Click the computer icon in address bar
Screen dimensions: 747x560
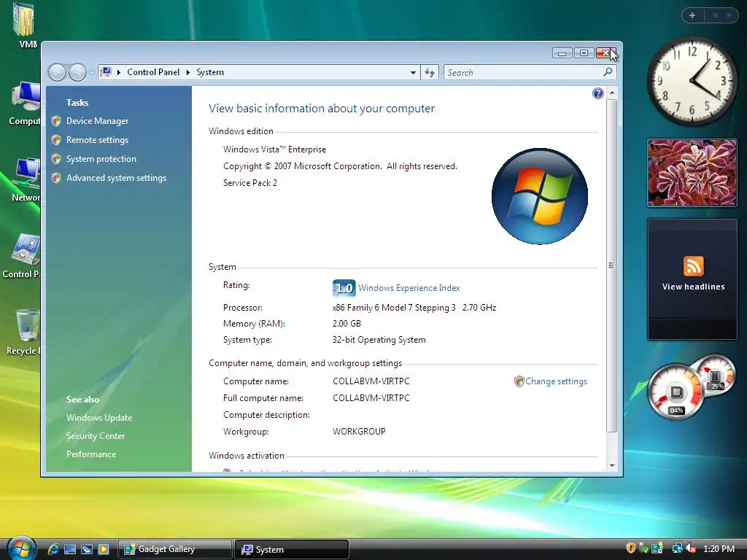106,72
